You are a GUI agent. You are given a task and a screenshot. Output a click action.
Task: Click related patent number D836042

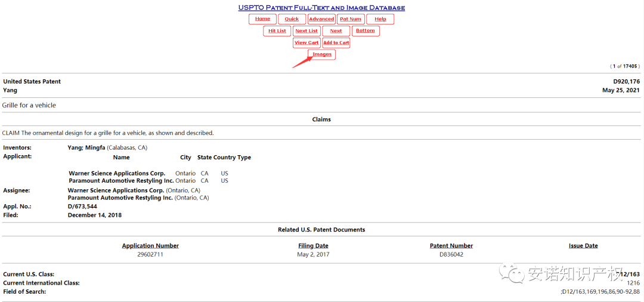tap(451, 254)
